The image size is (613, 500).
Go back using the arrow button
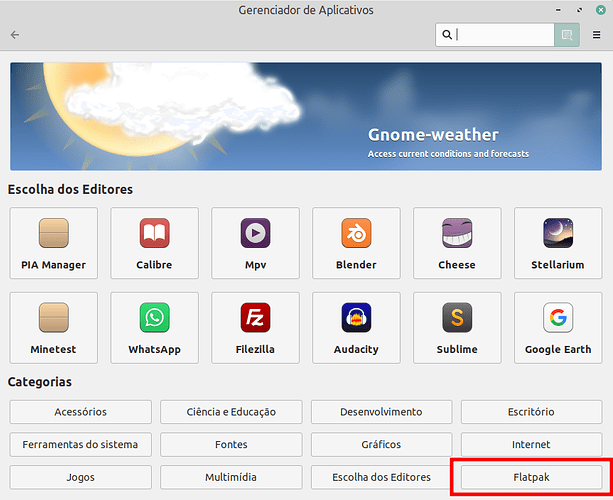tap(15, 35)
